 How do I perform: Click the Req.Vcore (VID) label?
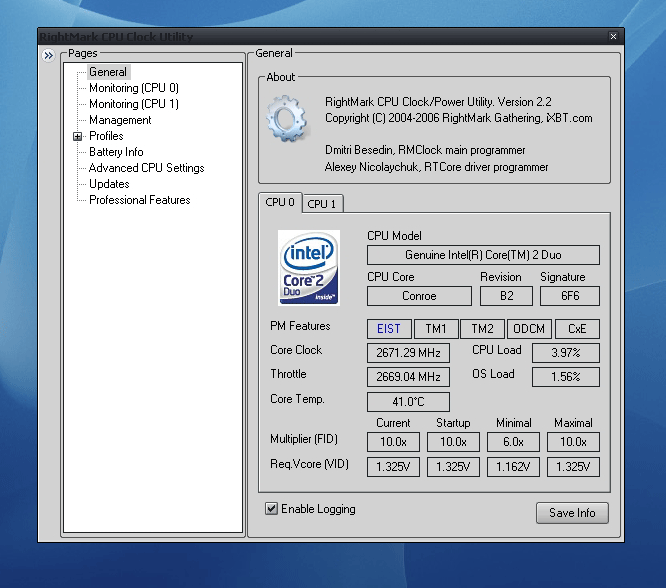tap(310, 464)
